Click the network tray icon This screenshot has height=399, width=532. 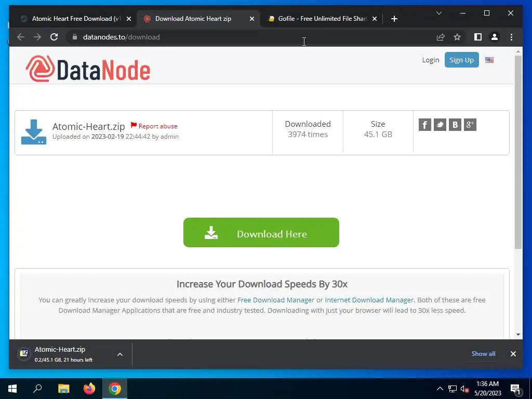click(453, 389)
